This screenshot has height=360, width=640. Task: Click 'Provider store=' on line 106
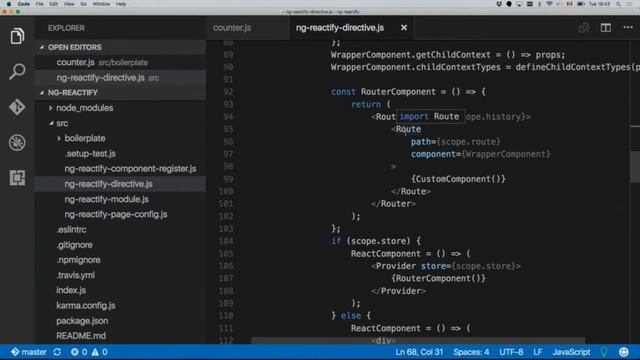pyautogui.click(x=413, y=266)
